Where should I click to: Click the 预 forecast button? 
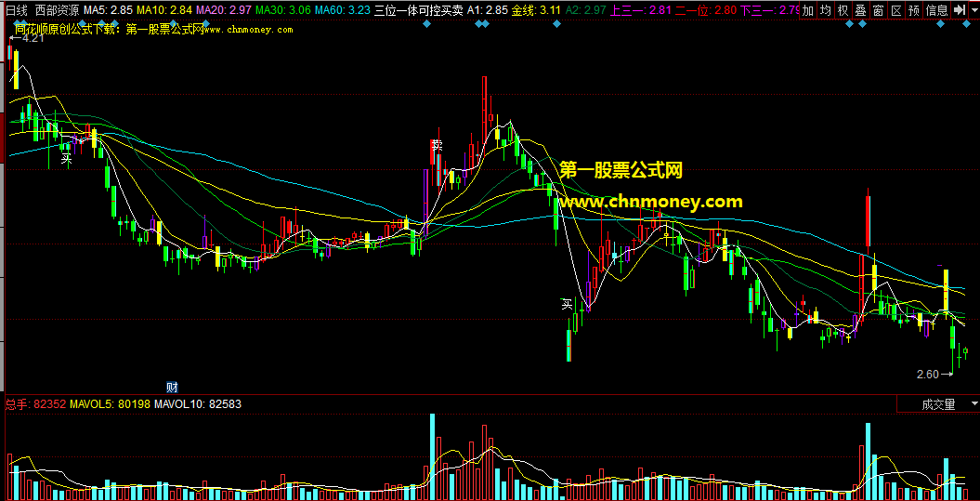click(x=914, y=10)
